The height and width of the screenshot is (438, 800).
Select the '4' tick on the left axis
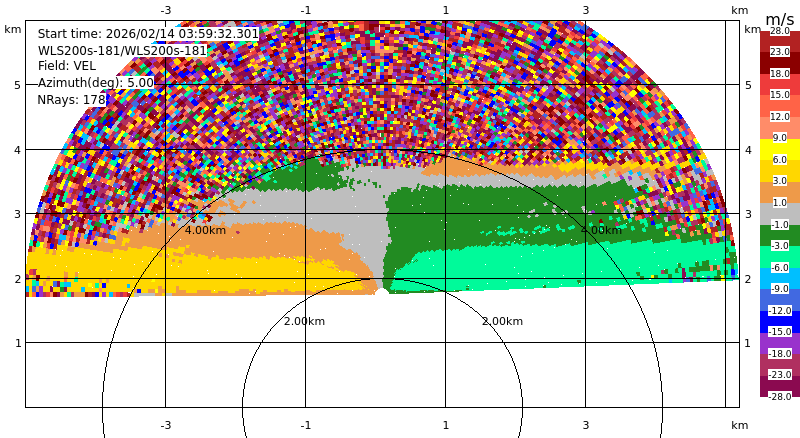click(x=18, y=150)
